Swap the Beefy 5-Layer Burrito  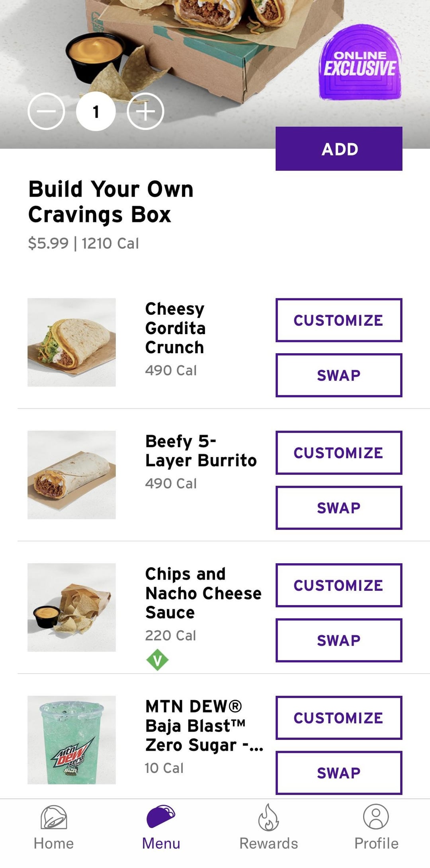tap(339, 508)
